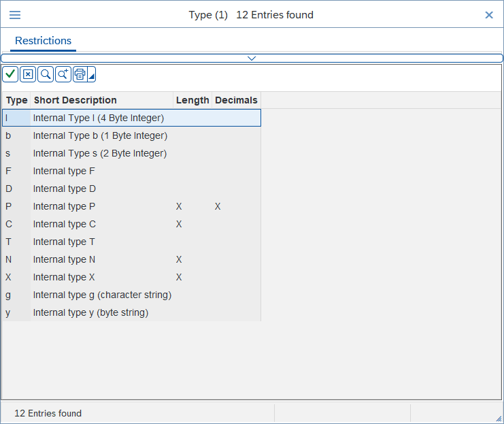Click Length X in Internal type X row
The height and width of the screenshot is (424, 504).
[x=179, y=277]
